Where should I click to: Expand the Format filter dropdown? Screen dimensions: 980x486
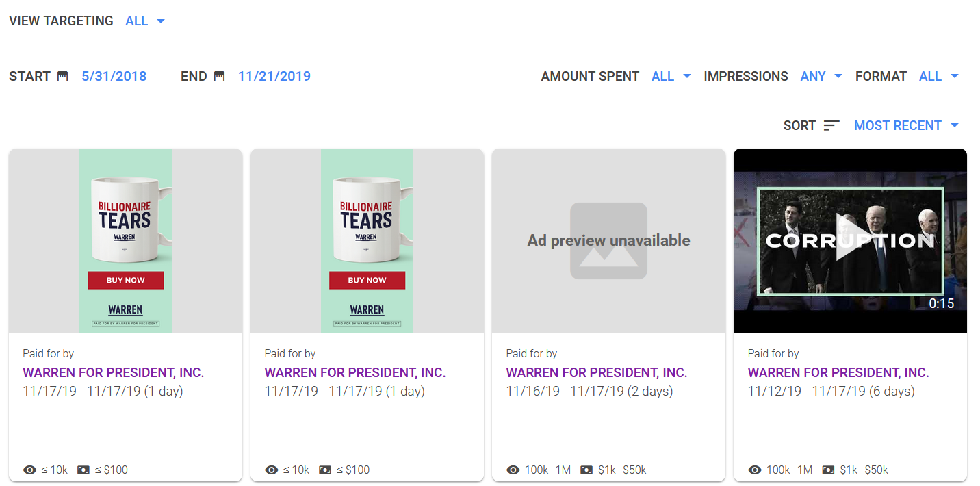pos(938,77)
